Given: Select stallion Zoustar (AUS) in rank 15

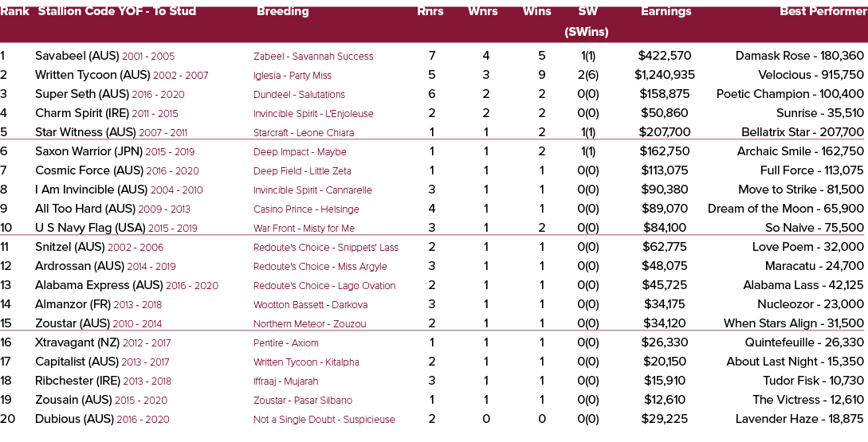Looking at the screenshot, I should coord(72,323).
